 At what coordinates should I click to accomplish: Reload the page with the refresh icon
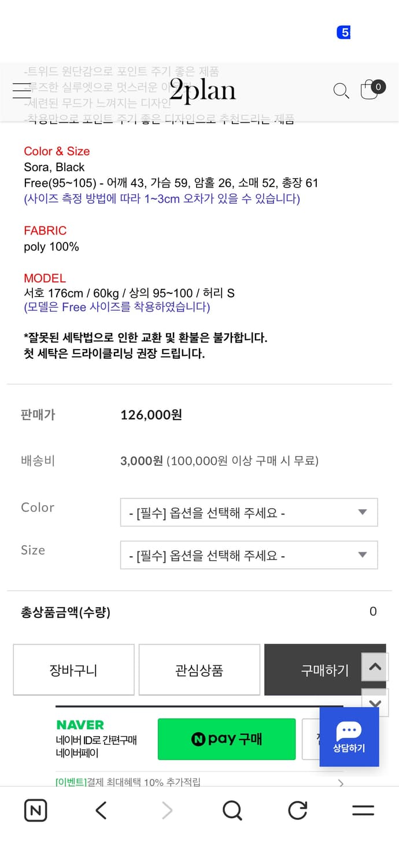tap(297, 810)
